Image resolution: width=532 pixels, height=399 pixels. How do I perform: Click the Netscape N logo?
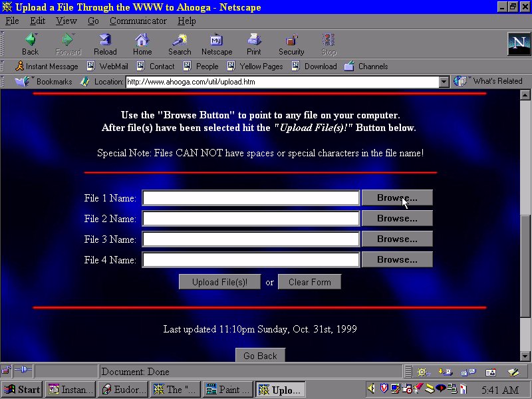tap(519, 43)
